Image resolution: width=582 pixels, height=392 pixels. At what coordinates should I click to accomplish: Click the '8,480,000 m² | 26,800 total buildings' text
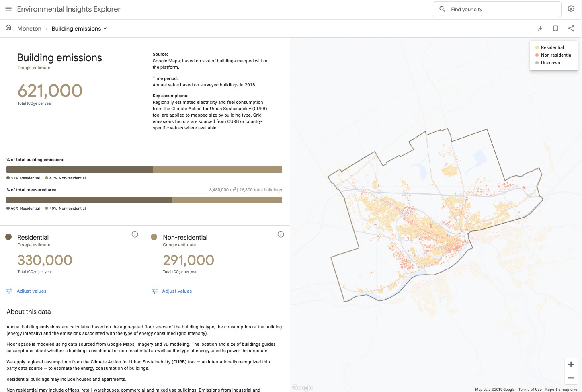(246, 190)
